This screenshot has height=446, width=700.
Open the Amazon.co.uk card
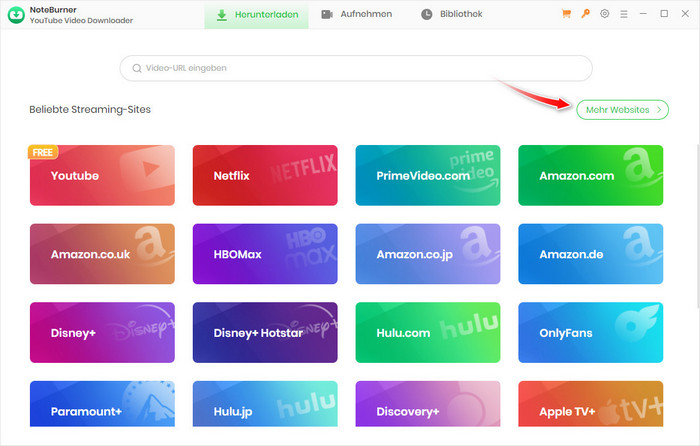[x=102, y=254]
